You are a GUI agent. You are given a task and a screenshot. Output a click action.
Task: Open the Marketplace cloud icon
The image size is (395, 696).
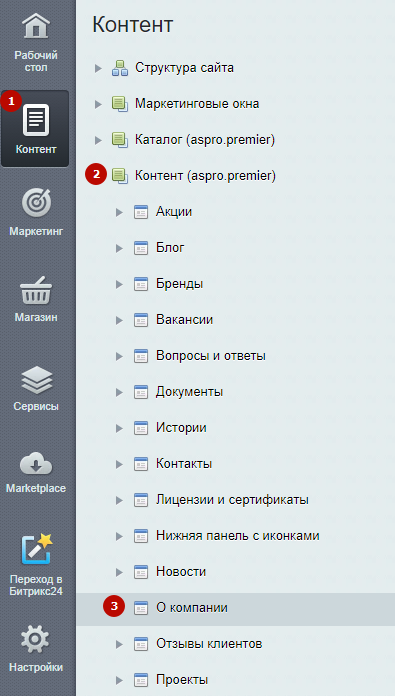pyautogui.click(x=36, y=464)
